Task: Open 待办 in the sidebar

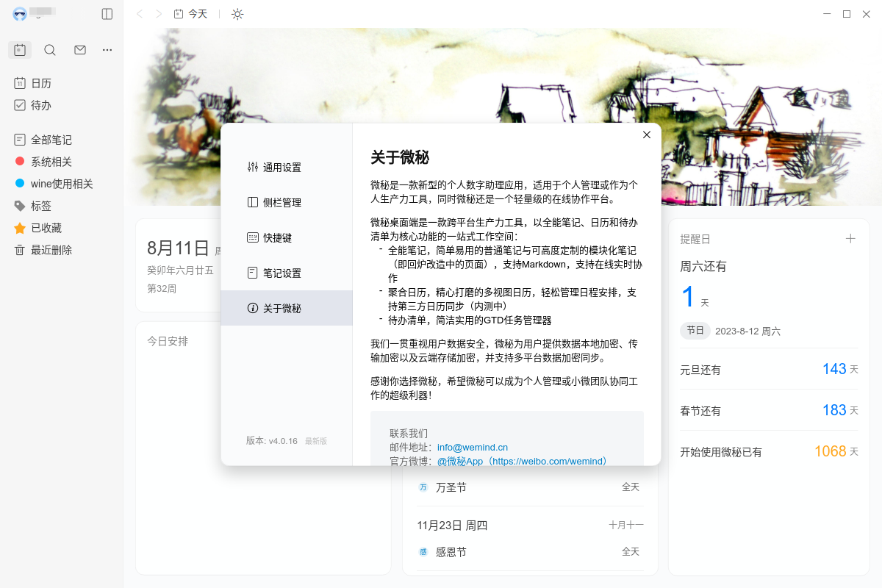Action: (40, 105)
